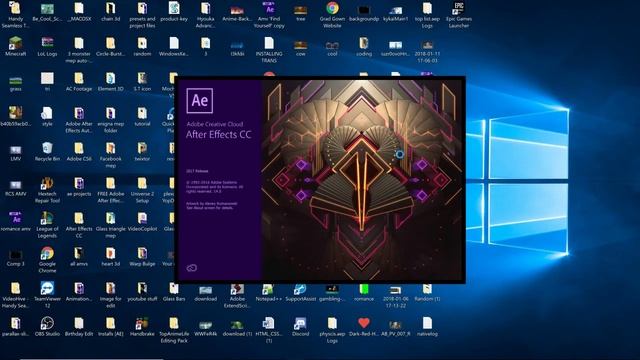Image resolution: width=640 pixels, height=360 pixels.
Task: Open the WWFeR4k image file
Action: click(x=205, y=328)
